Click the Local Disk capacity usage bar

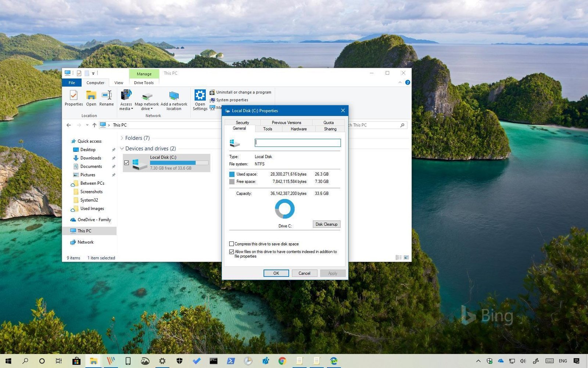pyautogui.click(x=179, y=163)
